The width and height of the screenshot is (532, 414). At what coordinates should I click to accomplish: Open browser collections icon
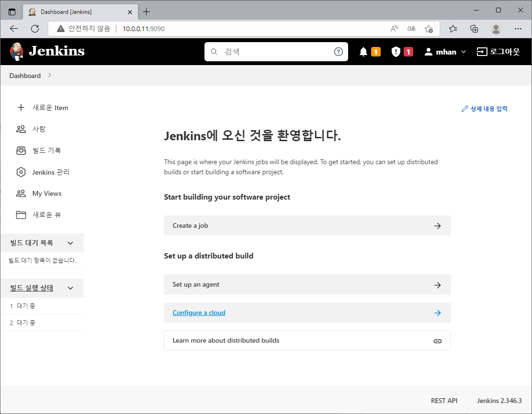(x=474, y=29)
